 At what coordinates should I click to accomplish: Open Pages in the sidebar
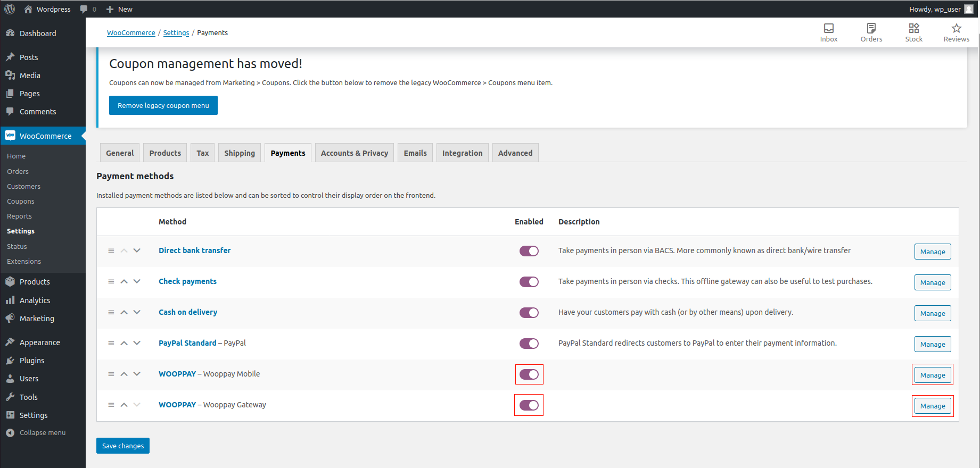tap(43, 93)
